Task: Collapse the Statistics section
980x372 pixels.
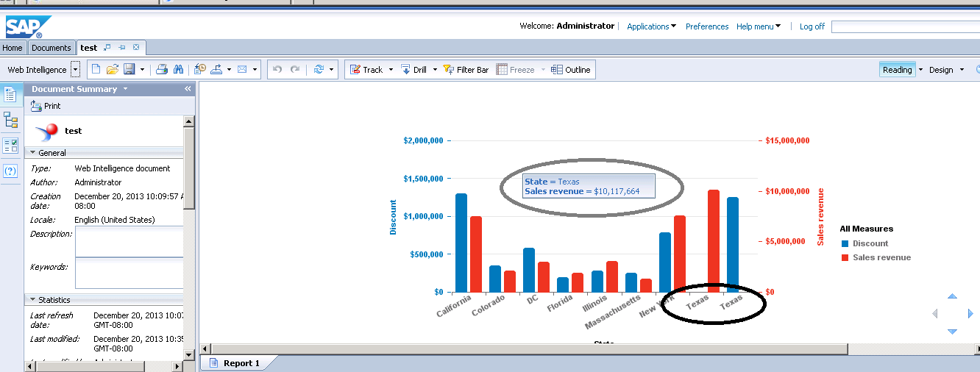Action: pyautogui.click(x=32, y=299)
